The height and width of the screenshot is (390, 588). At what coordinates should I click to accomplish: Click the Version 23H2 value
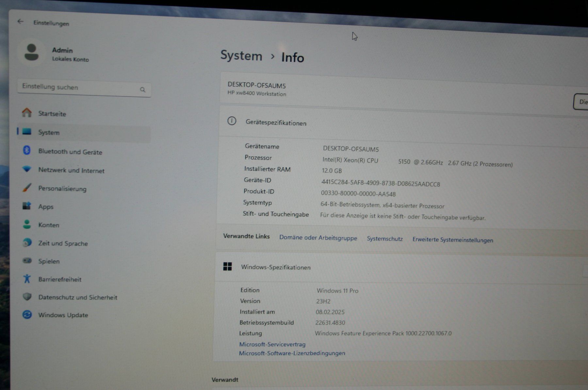323,301
